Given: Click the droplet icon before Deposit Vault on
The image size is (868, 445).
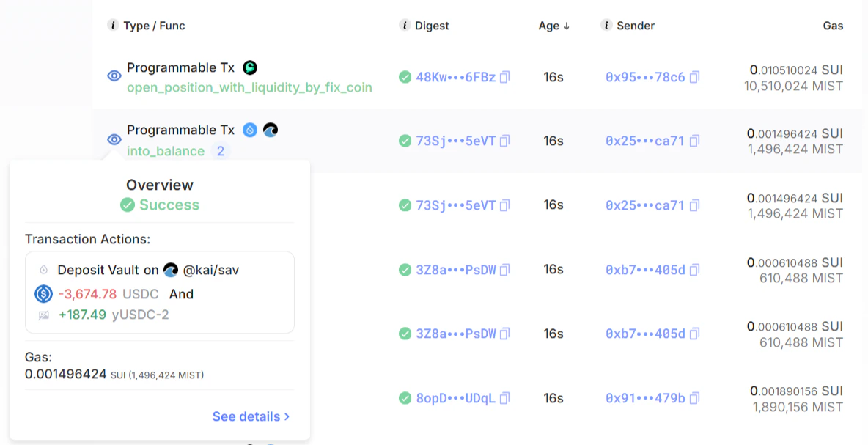Looking at the screenshot, I should click(44, 270).
